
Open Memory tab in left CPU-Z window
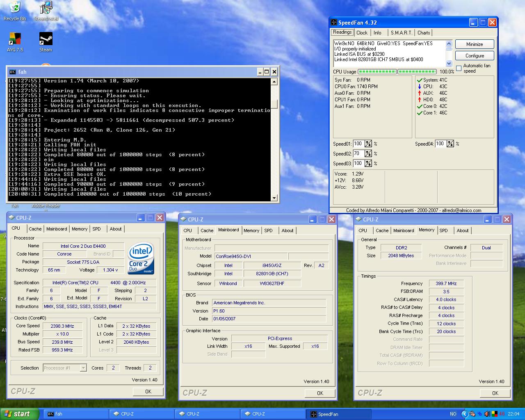80,229
